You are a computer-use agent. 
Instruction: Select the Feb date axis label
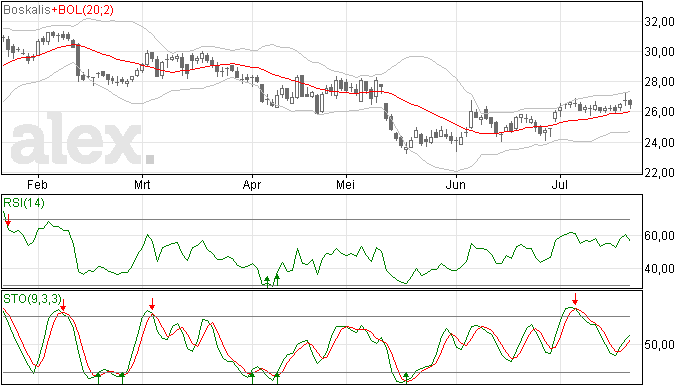tap(37, 184)
